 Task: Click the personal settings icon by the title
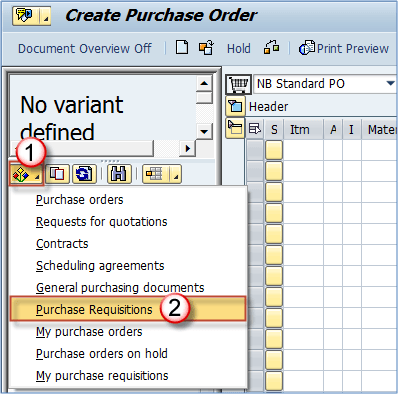(26, 16)
